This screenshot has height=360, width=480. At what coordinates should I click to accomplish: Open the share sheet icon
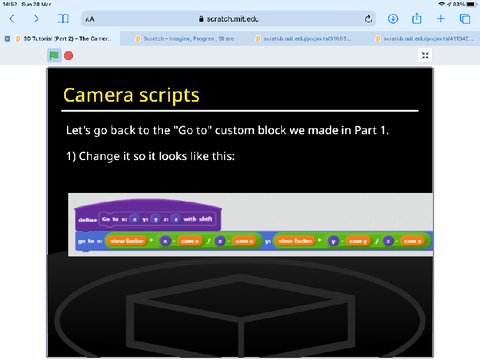point(417,18)
